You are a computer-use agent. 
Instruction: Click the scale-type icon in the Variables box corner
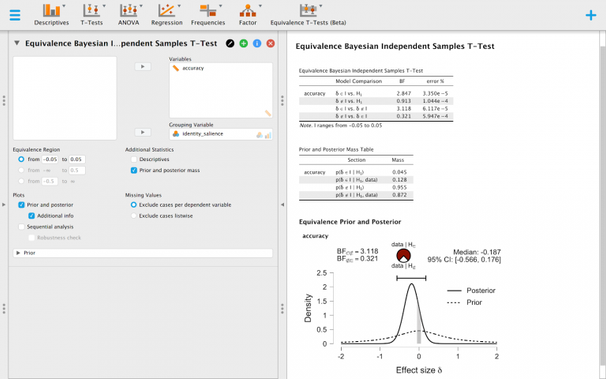click(x=268, y=113)
